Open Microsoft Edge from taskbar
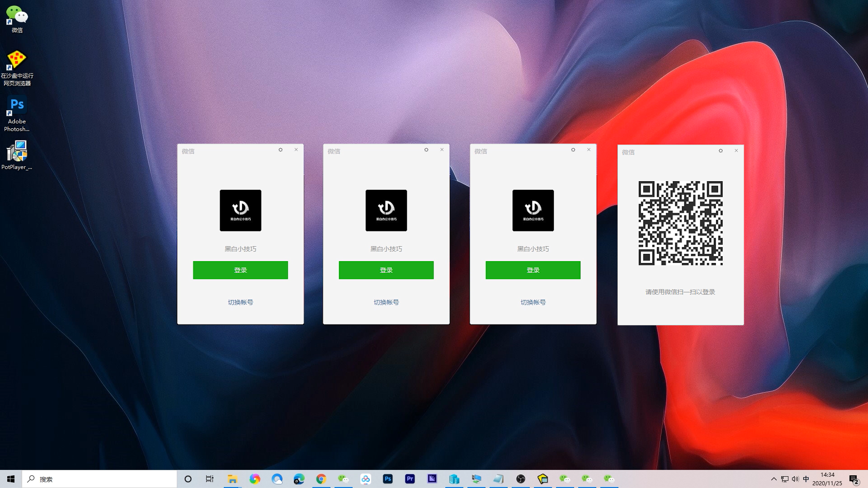This screenshot has height=488, width=868. (299, 479)
